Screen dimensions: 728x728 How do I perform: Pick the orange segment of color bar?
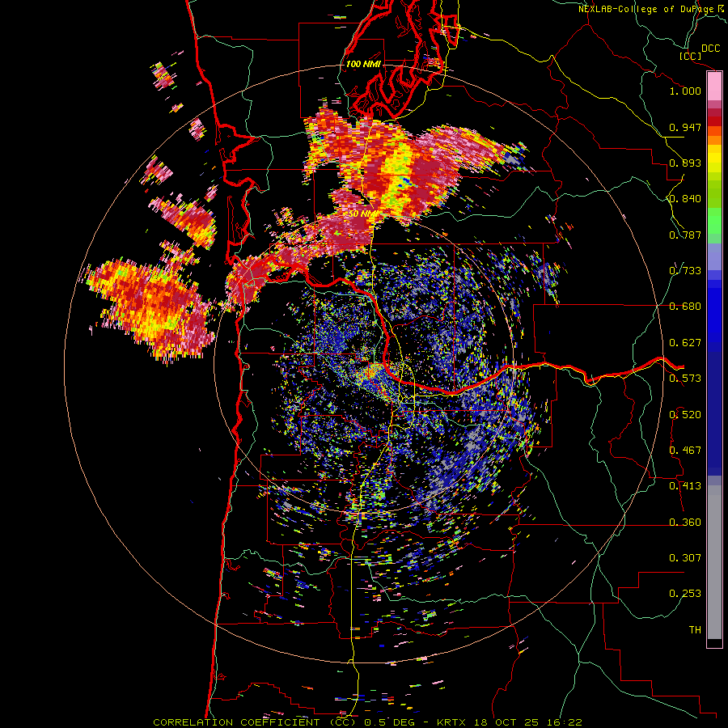[x=714, y=140]
